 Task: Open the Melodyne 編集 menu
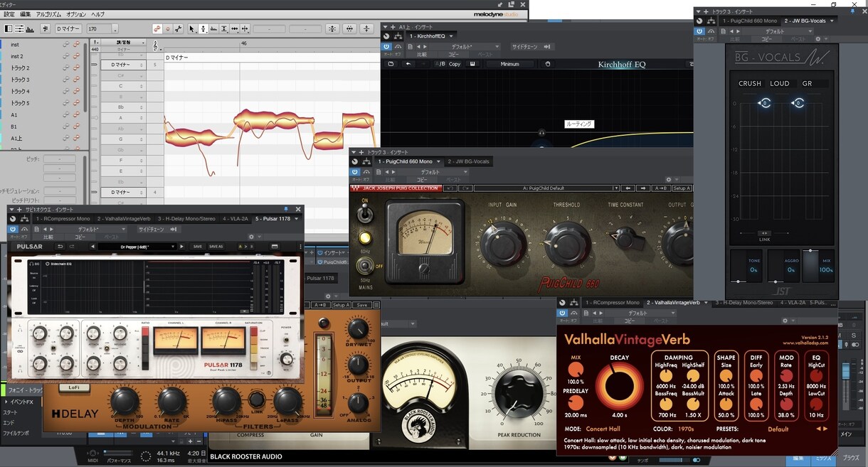click(x=26, y=14)
